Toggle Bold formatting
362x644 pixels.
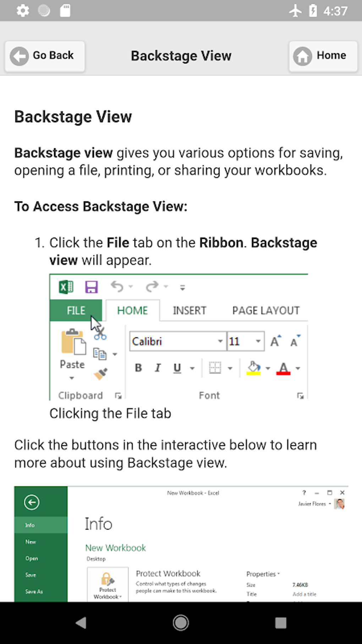(138, 368)
